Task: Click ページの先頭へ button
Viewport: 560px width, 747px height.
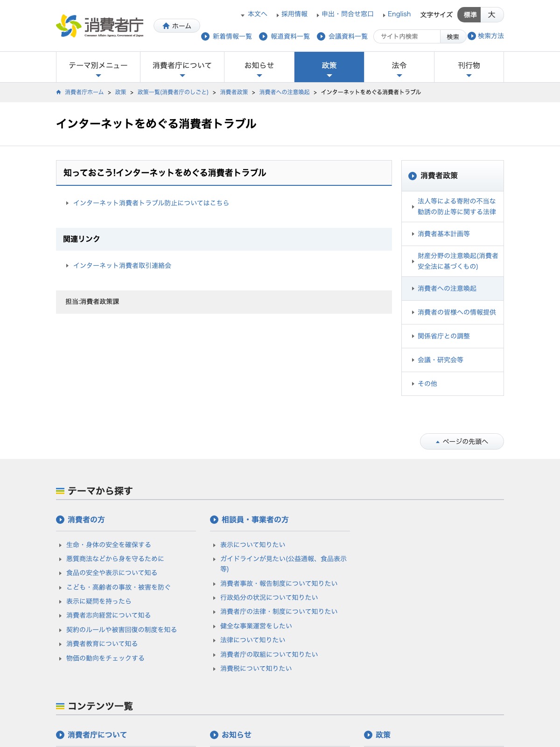Action: [462, 442]
